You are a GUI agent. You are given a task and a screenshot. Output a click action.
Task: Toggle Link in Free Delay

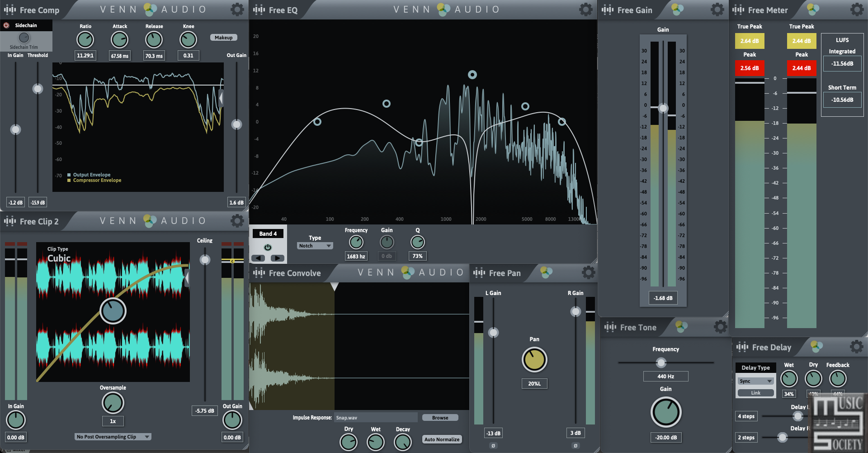click(756, 393)
